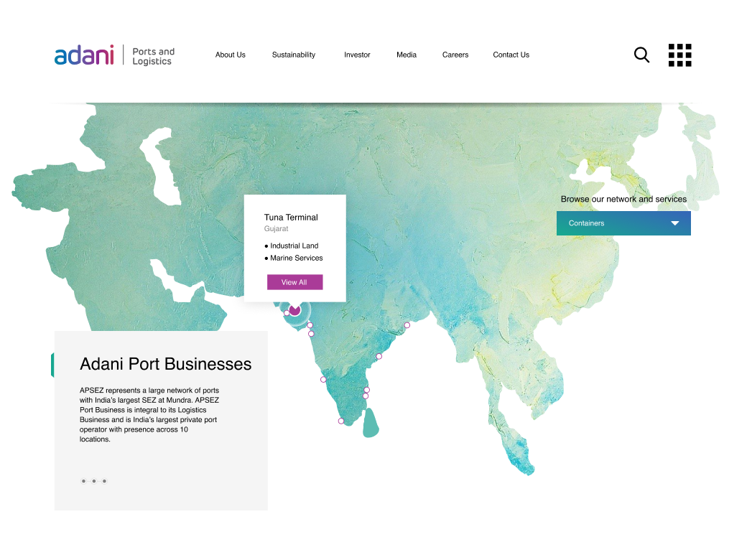The image size is (747, 560).
Task: Click the Adani Port Businesses heading
Action: click(x=165, y=364)
